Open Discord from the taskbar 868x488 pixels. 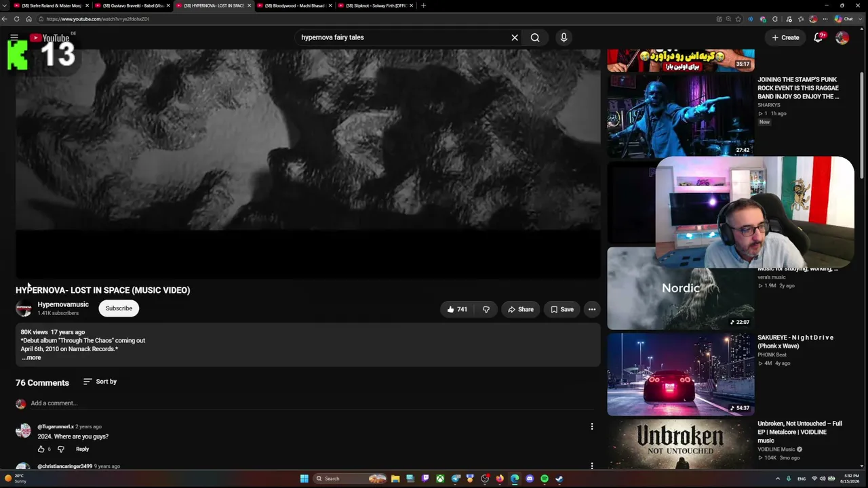[x=530, y=479]
